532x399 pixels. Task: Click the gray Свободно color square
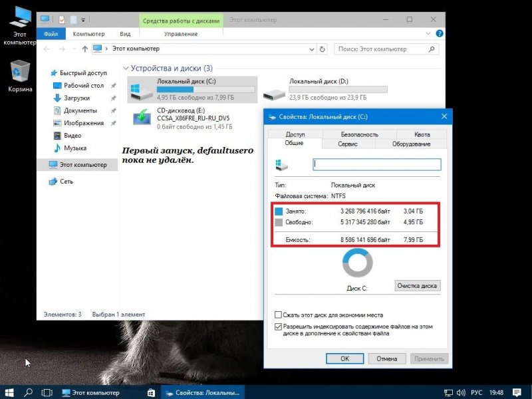[x=279, y=223]
